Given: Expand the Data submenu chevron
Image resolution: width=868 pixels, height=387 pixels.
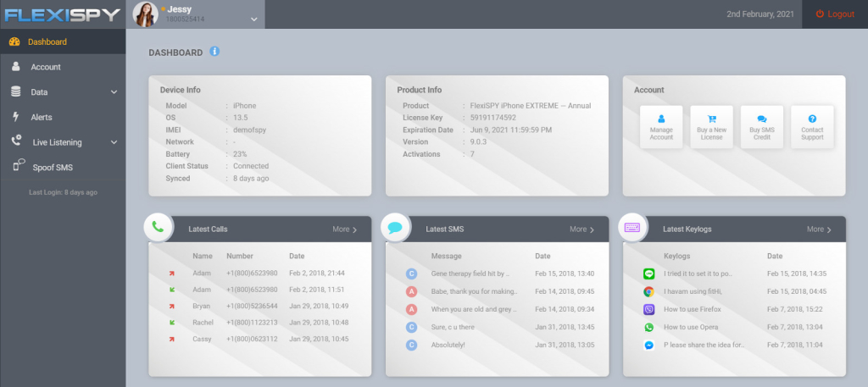Looking at the screenshot, I should pyautogui.click(x=114, y=92).
